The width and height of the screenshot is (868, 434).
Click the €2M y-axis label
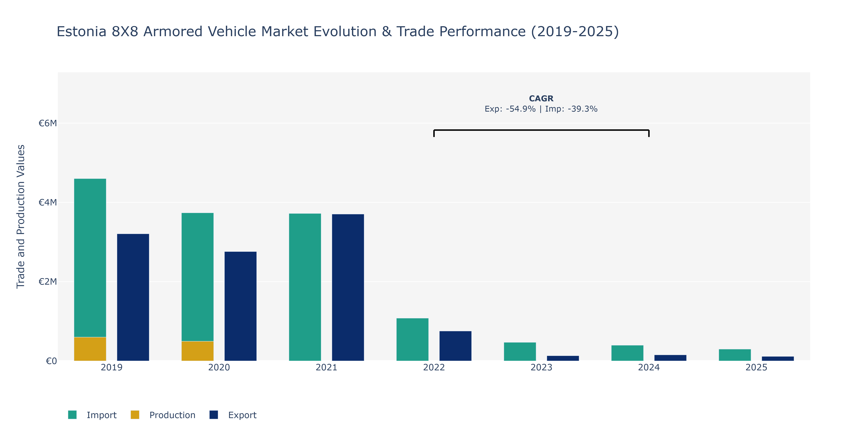48,282
